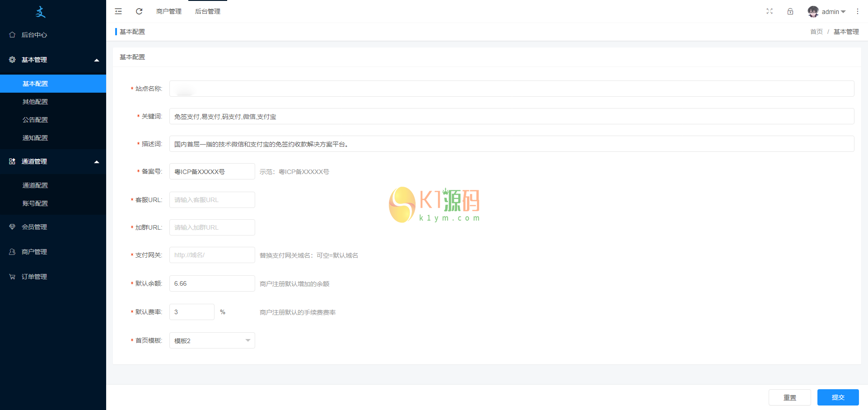The width and height of the screenshot is (868, 410).
Task: Click the cart icon beside 订单管理
Action: [x=12, y=277]
